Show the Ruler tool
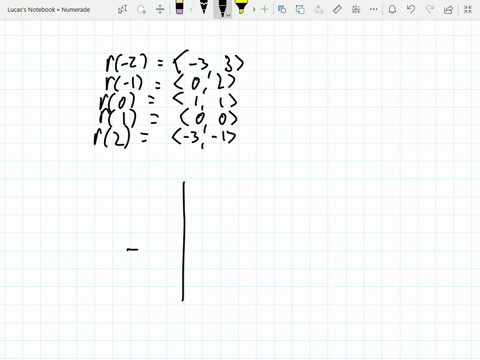The height and width of the screenshot is (360, 480). point(337,9)
